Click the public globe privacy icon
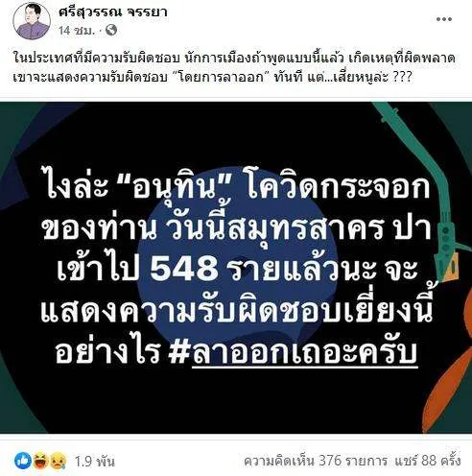The width and height of the screenshot is (472, 476). 111,31
